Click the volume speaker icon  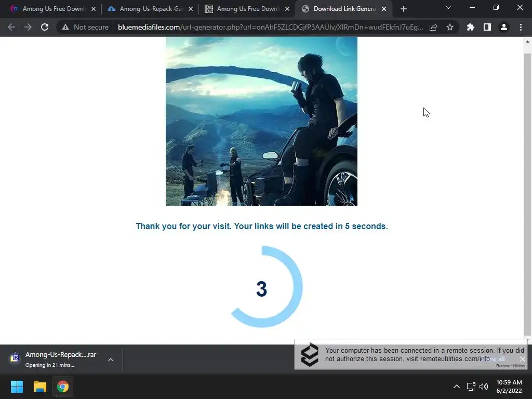coord(484,387)
